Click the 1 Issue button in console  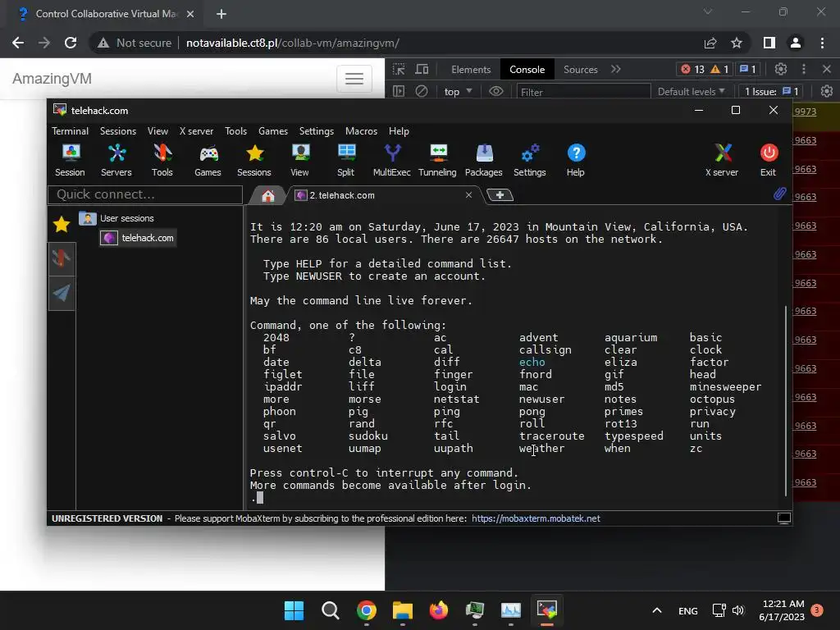click(771, 92)
